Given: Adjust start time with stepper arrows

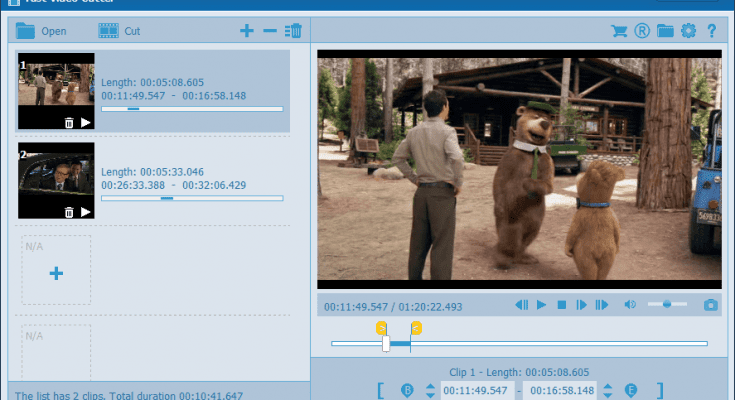Looking at the screenshot, I should point(430,390).
